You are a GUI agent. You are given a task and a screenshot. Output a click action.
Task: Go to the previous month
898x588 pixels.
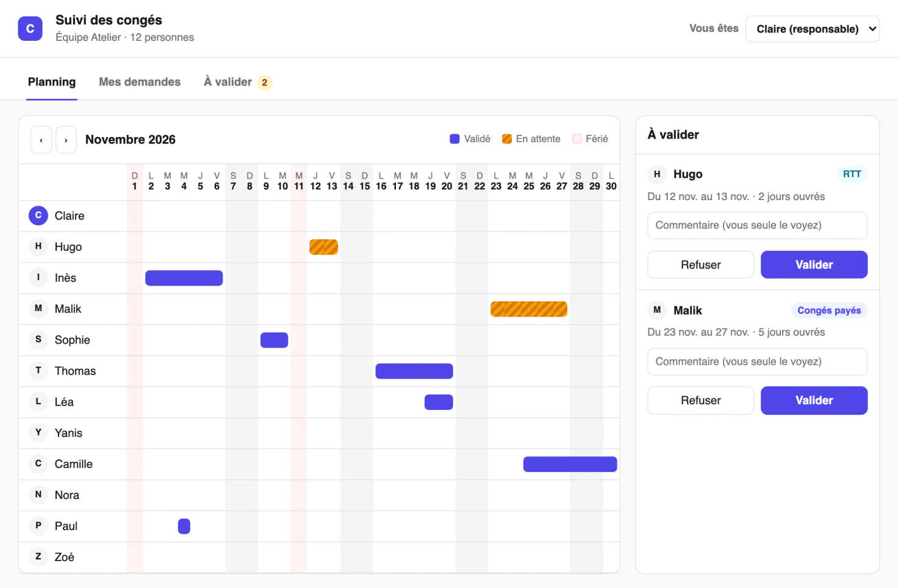pos(41,140)
